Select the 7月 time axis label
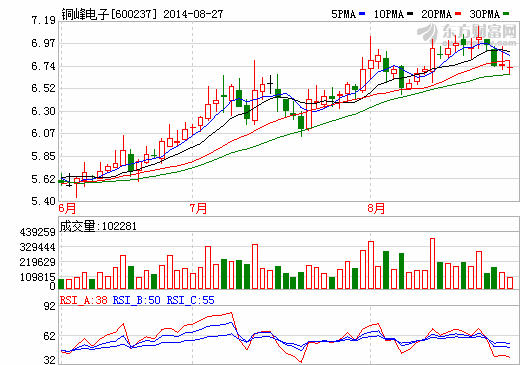The height and width of the screenshot is (365, 520). pyautogui.click(x=198, y=209)
